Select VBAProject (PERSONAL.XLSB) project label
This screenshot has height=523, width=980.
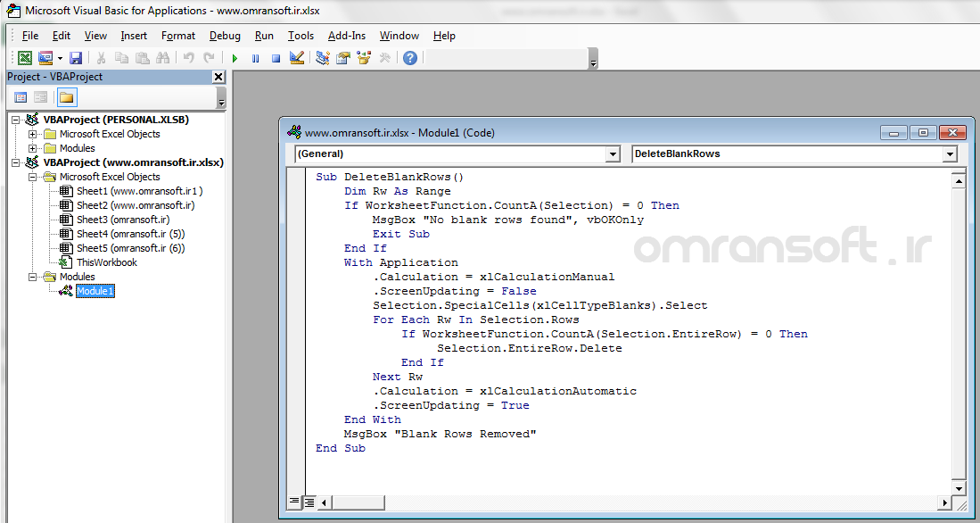tap(116, 120)
